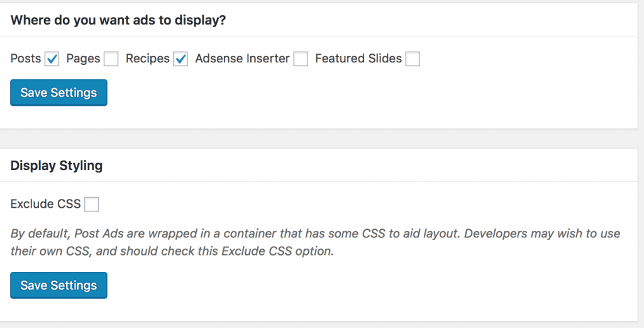This screenshot has width=644, height=328.
Task: Click the "Exclude CSS" label text
Action: (46, 204)
